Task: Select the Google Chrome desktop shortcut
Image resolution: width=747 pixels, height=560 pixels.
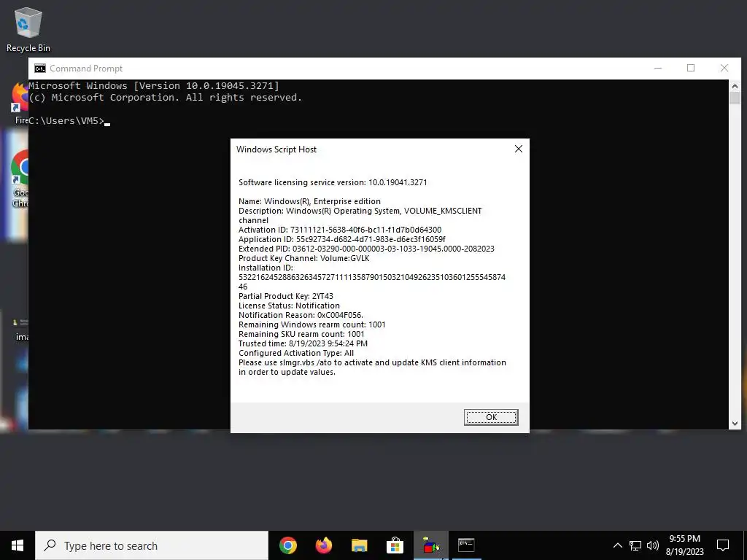Action: point(20,179)
